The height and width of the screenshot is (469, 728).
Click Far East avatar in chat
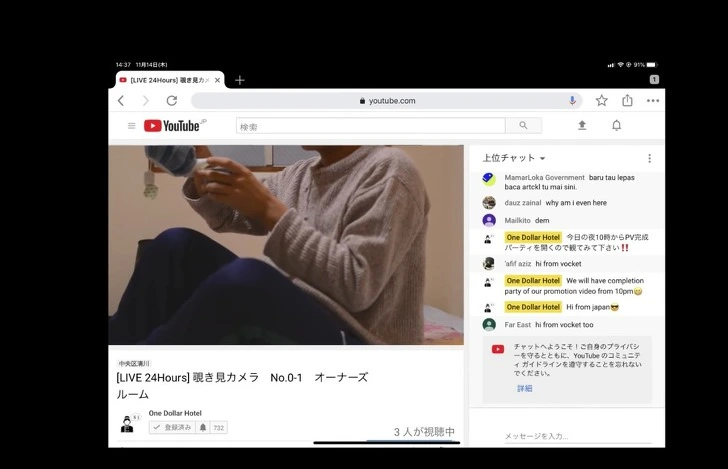click(x=489, y=325)
